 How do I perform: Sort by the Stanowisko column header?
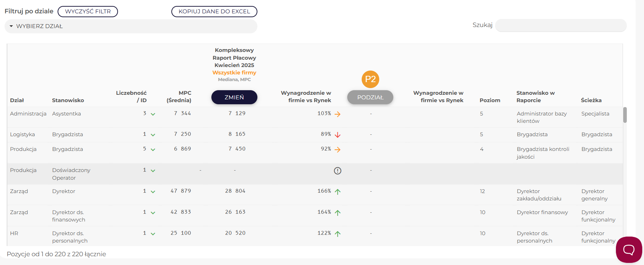coord(68,100)
